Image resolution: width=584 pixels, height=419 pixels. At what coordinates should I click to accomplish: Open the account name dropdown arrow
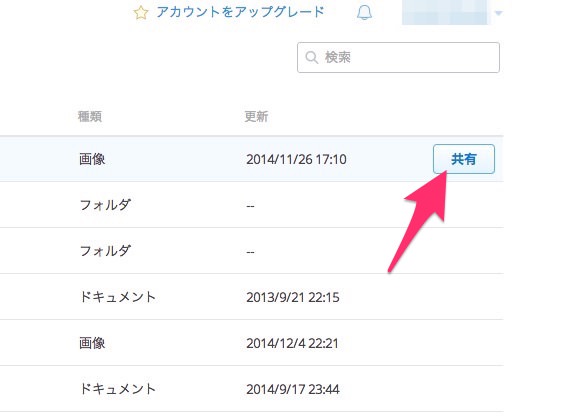(x=498, y=13)
